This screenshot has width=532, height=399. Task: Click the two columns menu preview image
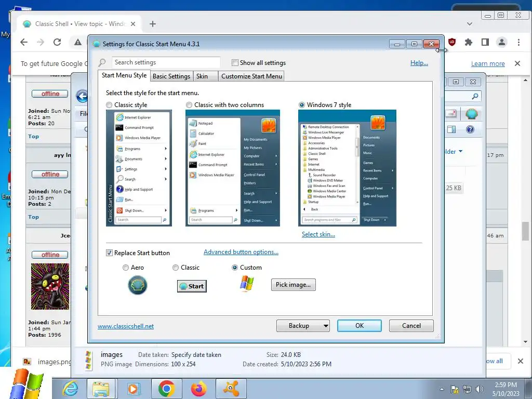pos(232,168)
